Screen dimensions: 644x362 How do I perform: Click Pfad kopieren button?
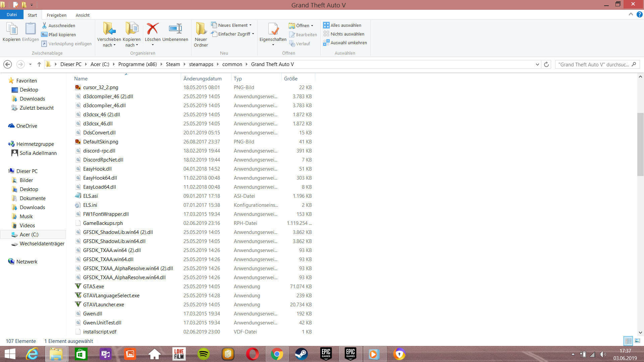point(62,35)
